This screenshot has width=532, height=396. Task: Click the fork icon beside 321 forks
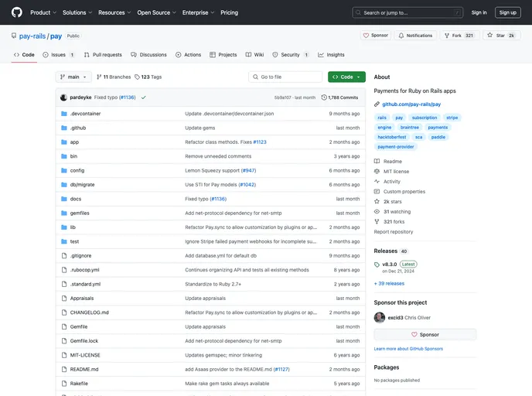pyautogui.click(x=377, y=221)
